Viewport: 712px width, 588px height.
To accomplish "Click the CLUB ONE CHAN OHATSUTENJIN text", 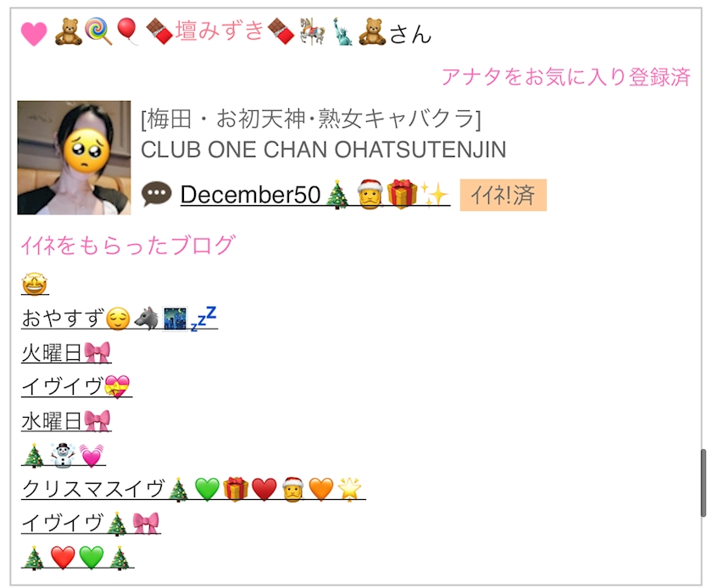I will click(x=323, y=150).
